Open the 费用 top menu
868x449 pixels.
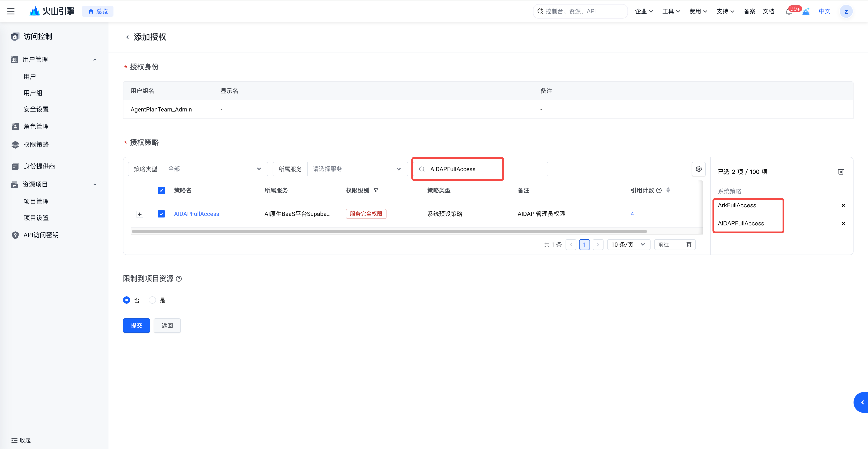[698, 12]
